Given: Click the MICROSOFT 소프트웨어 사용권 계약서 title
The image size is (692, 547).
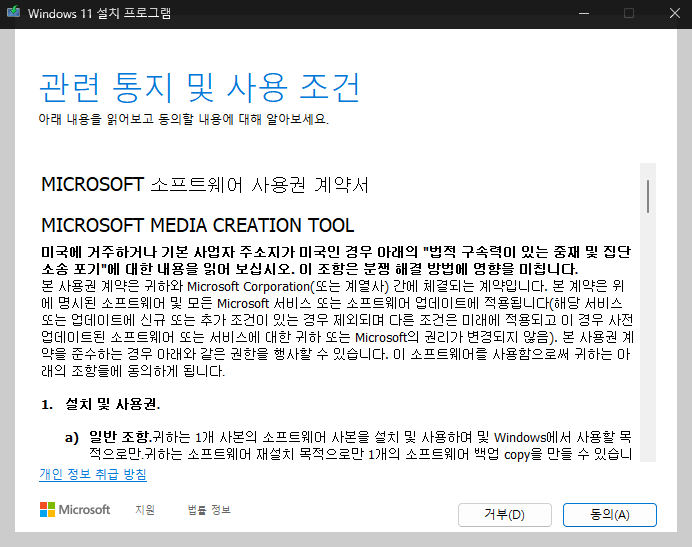Looking at the screenshot, I should pyautogui.click(x=205, y=185).
